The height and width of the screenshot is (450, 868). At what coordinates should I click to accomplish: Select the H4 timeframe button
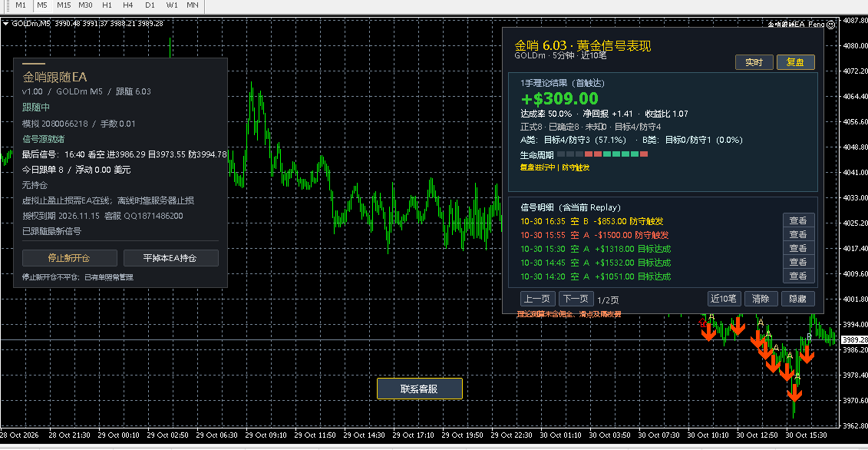[x=128, y=5]
